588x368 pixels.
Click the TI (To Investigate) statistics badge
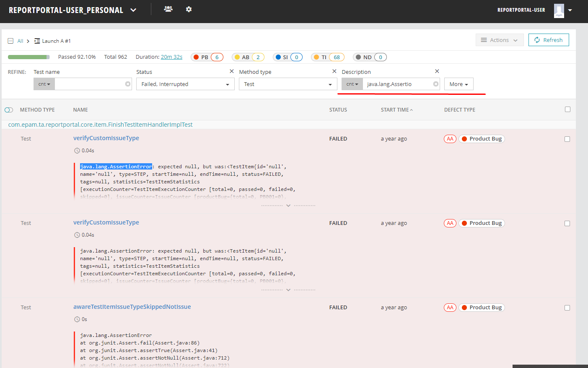tap(327, 57)
